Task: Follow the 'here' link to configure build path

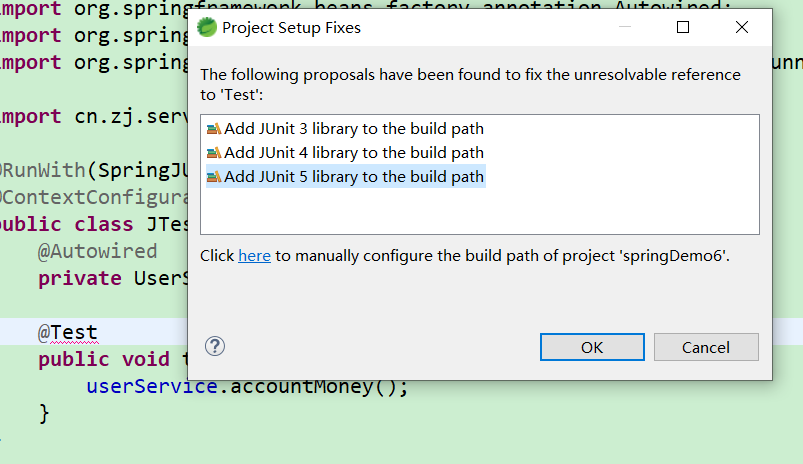Action: [x=254, y=256]
